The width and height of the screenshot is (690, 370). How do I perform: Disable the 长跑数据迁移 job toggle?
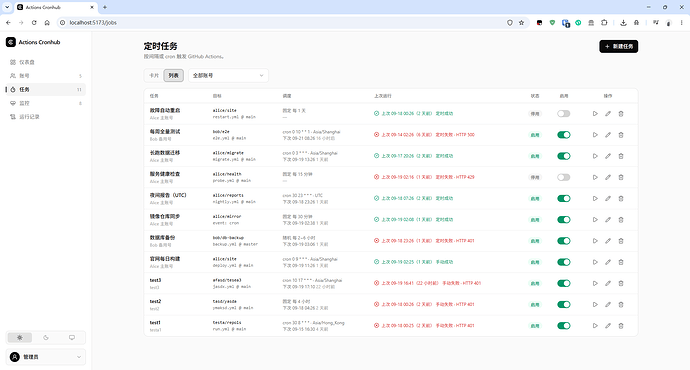coord(564,156)
